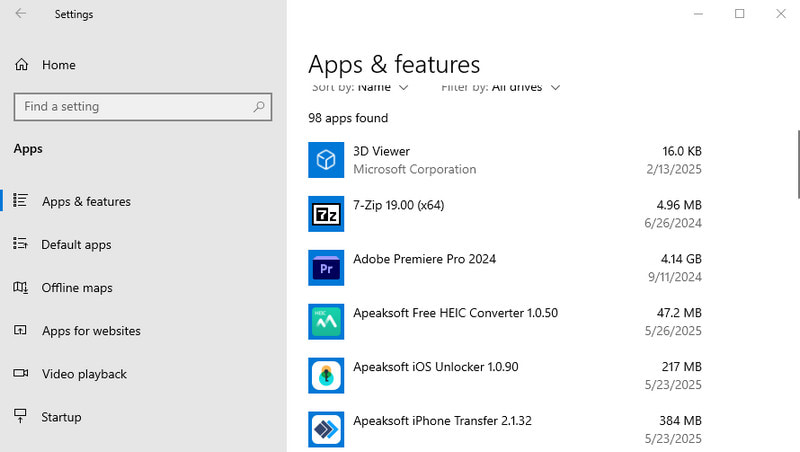Viewport: 800px width, 452px height.
Task: Click the Apps & features list icon
Action: [x=20, y=200]
